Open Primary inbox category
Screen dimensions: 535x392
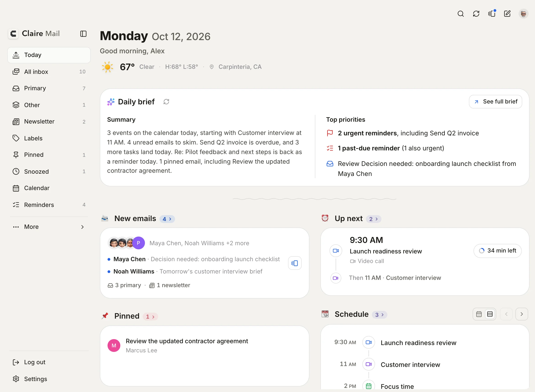(x=49, y=88)
